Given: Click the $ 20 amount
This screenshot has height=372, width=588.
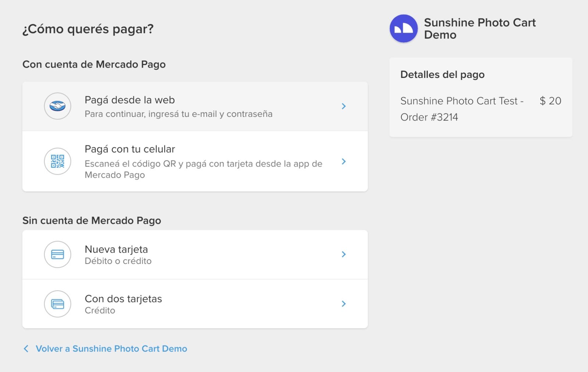Looking at the screenshot, I should 550,101.
